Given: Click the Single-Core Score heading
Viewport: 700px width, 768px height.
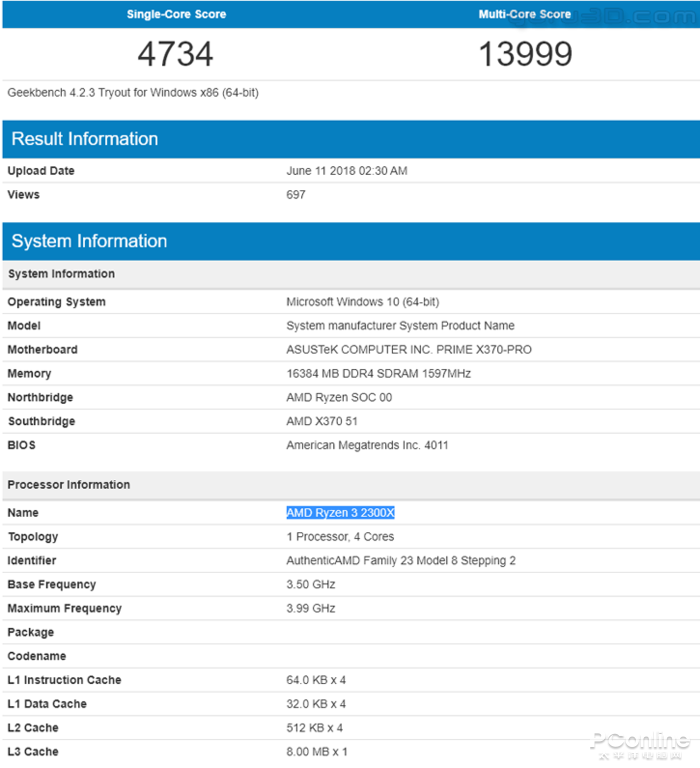Looking at the screenshot, I should [x=176, y=14].
